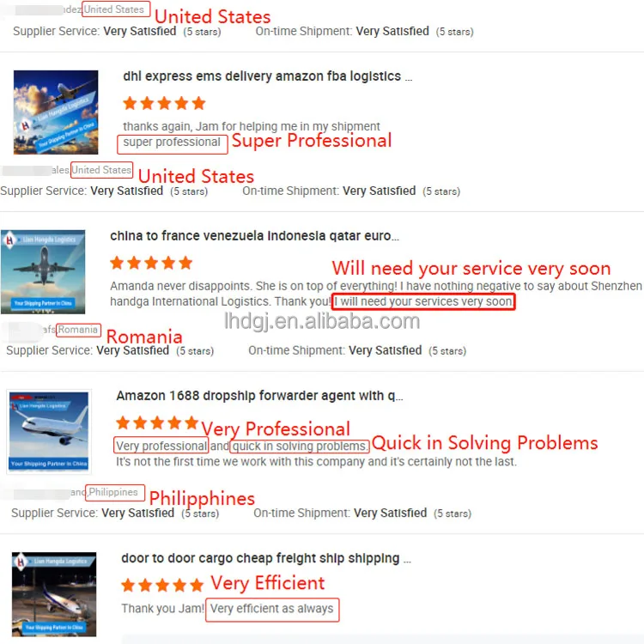The height and width of the screenshot is (644, 644).
Task: Click the stars under Amazon 1688 listing
Action: [157, 422]
